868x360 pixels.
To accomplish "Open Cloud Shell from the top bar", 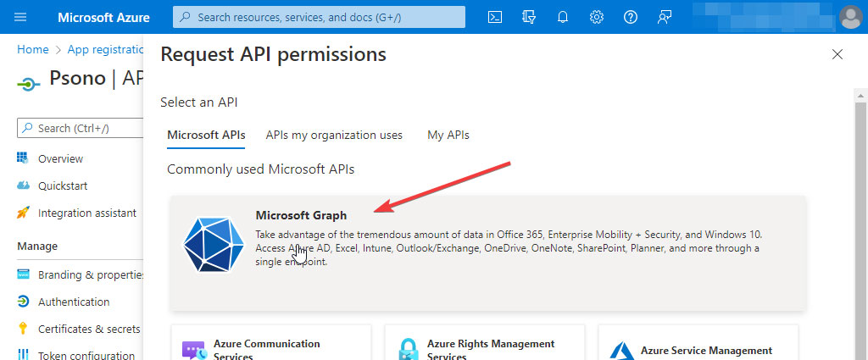I will 495,17.
